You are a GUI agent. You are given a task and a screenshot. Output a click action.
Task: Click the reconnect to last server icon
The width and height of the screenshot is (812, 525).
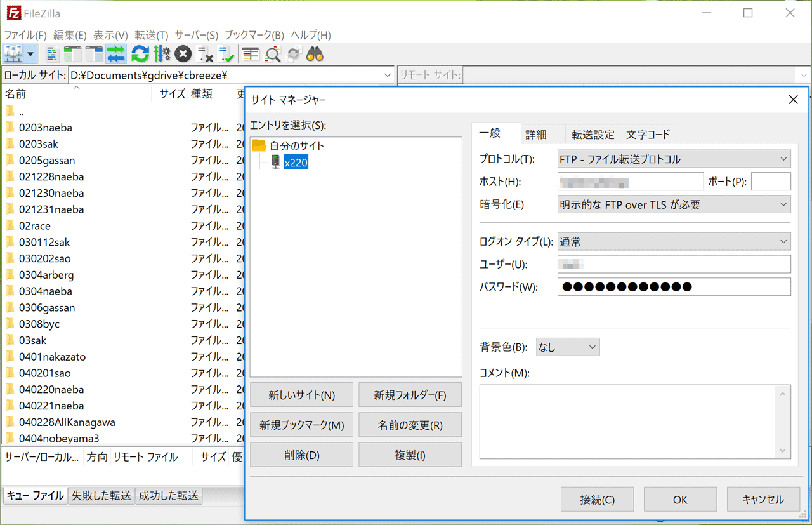pyautogui.click(x=226, y=55)
